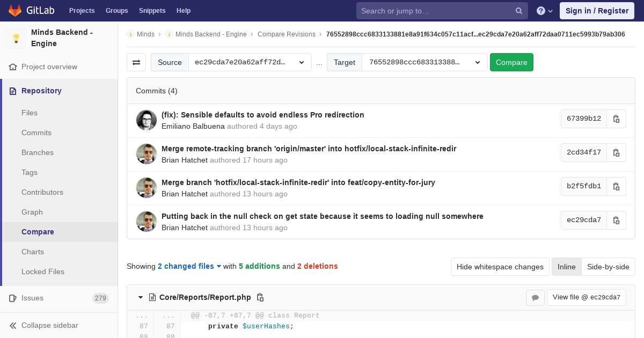Select the Inline diff view
The image size is (644, 338).
coord(566,267)
